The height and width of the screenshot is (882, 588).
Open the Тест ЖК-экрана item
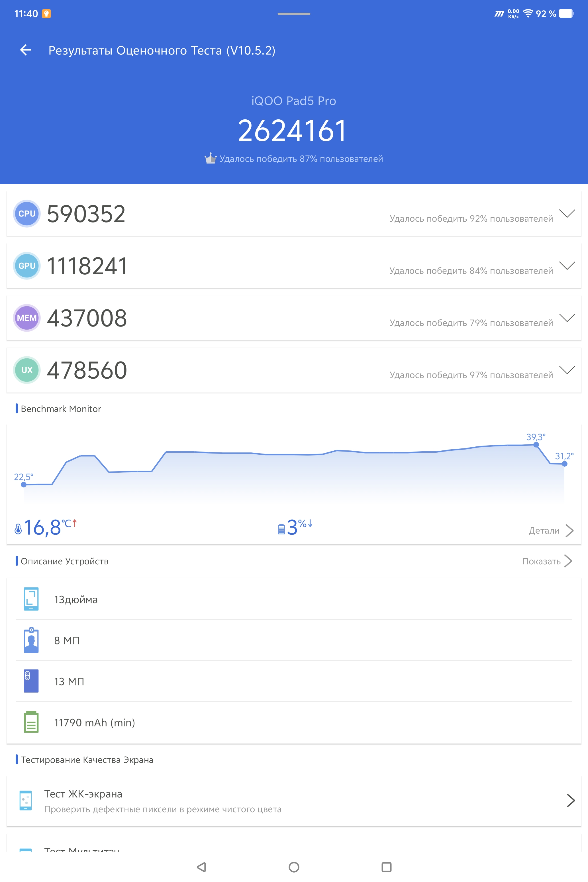294,801
